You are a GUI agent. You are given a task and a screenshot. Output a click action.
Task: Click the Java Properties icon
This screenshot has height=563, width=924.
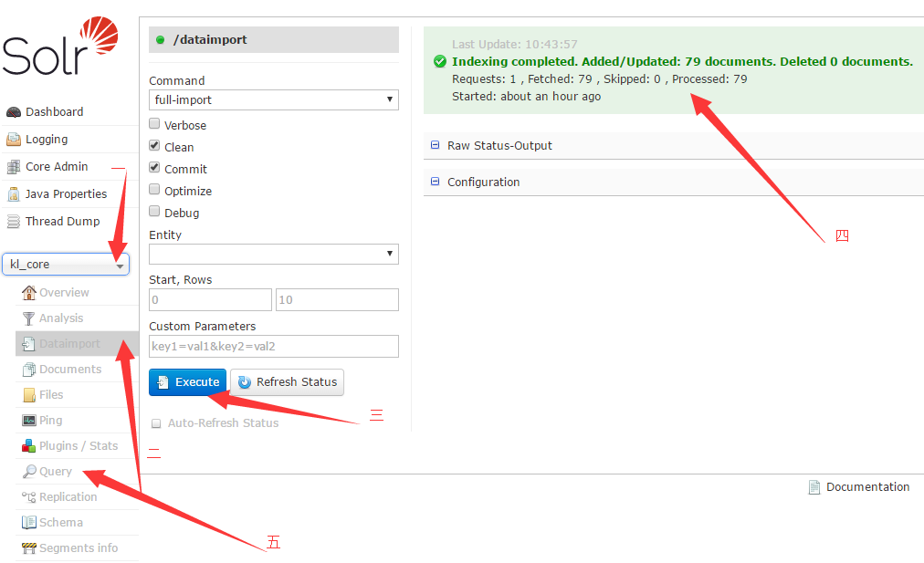click(x=14, y=194)
